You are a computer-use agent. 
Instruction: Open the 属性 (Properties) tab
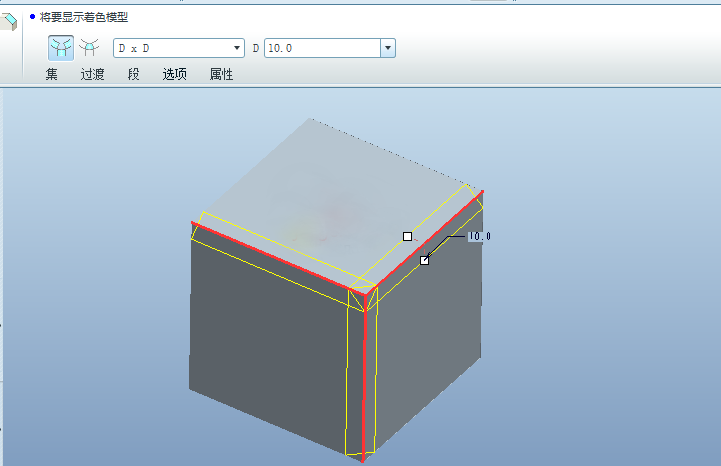click(221, 74)
